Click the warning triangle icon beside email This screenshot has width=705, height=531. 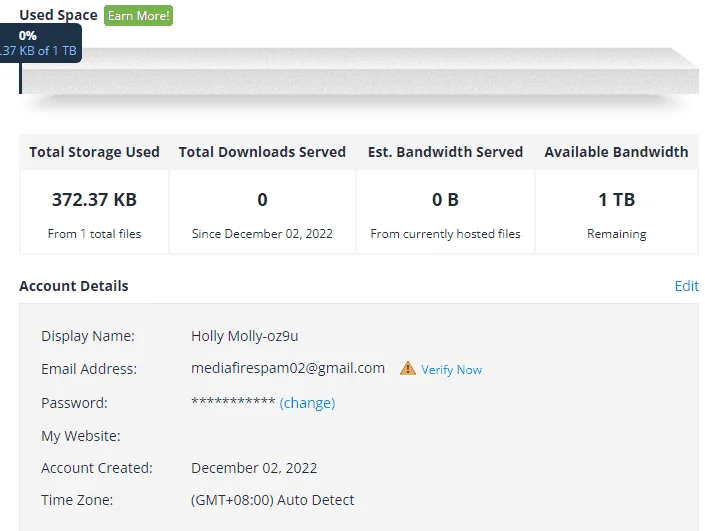[x=408, y=368]
